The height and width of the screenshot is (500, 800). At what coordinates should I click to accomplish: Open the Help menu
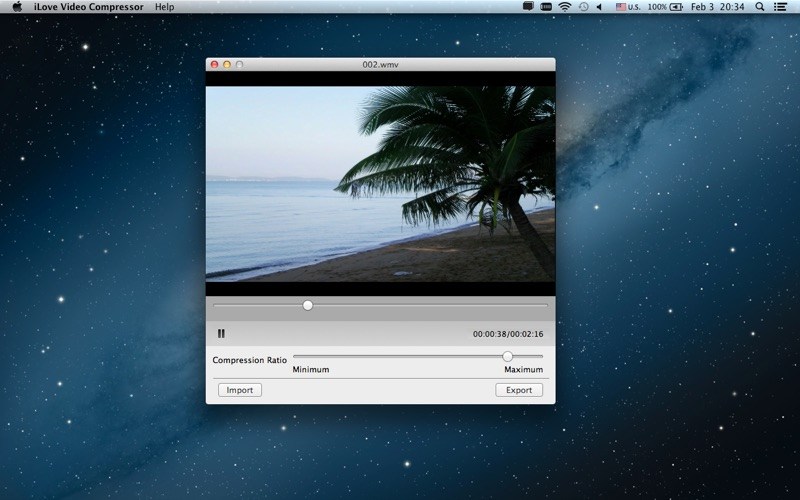[x=164, y=7]
